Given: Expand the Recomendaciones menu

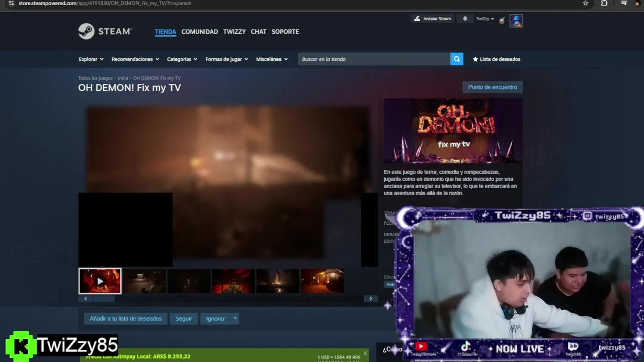Looking at the screenshot, I should pos(135,59).
